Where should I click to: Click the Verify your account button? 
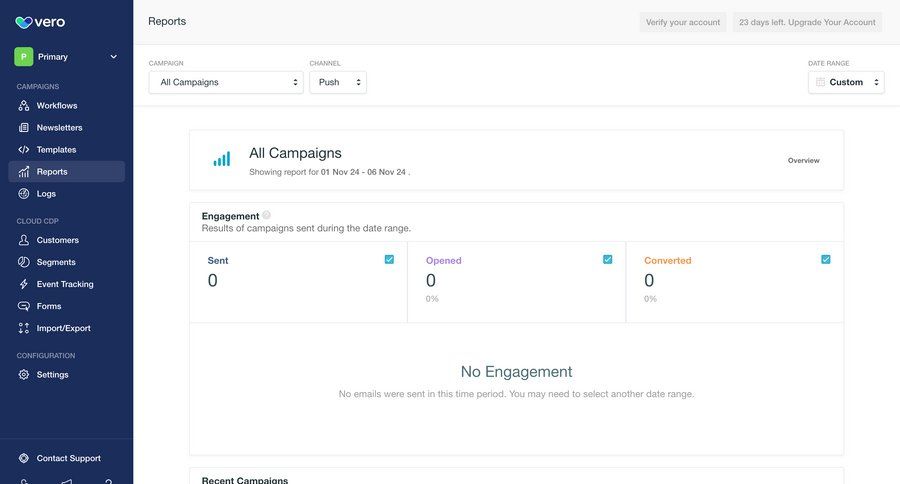click(x=682, y=22)
